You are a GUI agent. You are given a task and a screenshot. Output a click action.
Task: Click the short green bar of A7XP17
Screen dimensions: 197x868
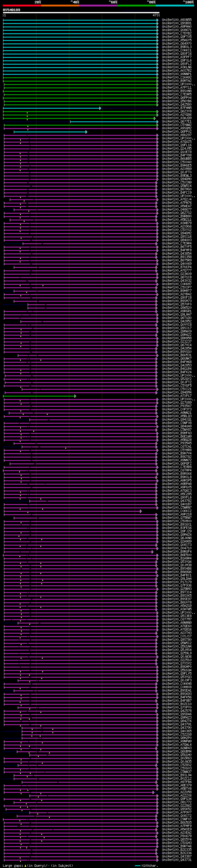[40, 396]
